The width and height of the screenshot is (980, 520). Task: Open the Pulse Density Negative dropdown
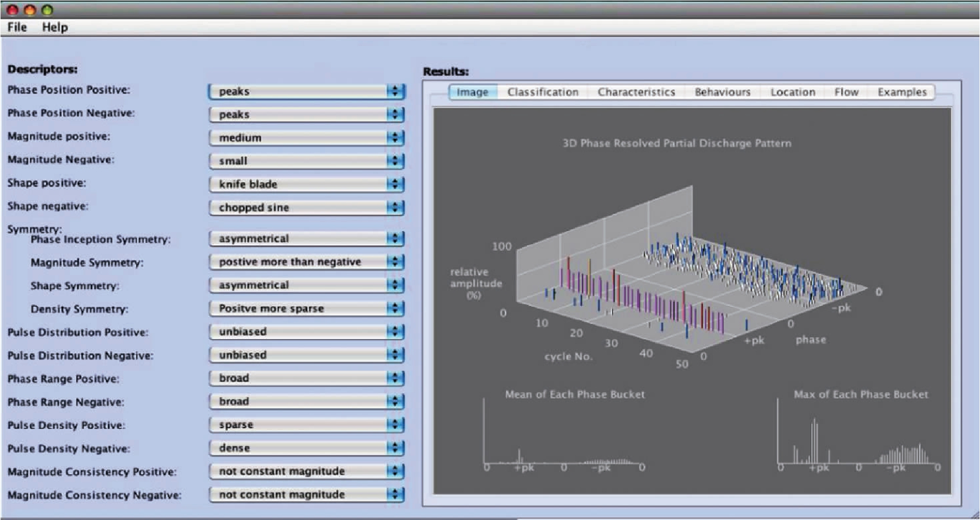(306, 448)
